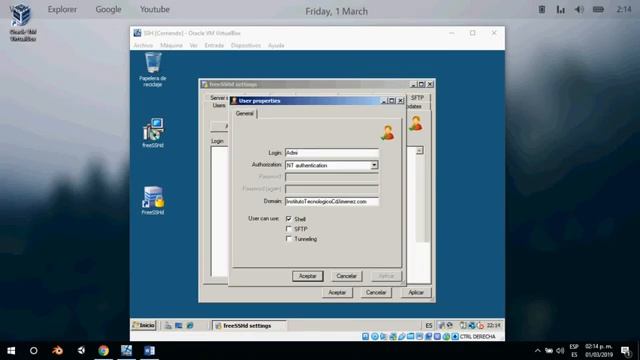This screenshot has height=360, width=640.
Task: Switch to VirtualBox in the host taskbar
Action: tap(127, 351)
